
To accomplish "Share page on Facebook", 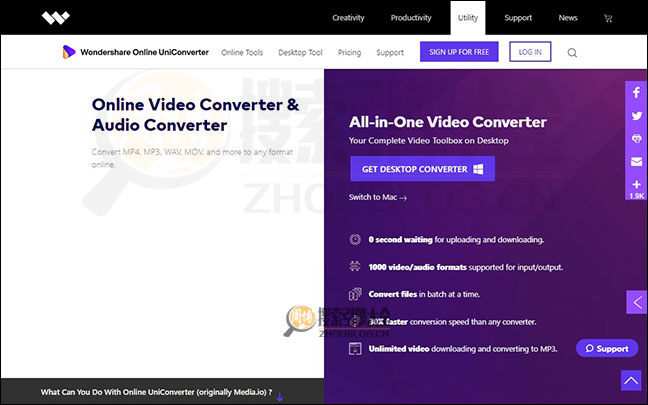I will (636, 92).
